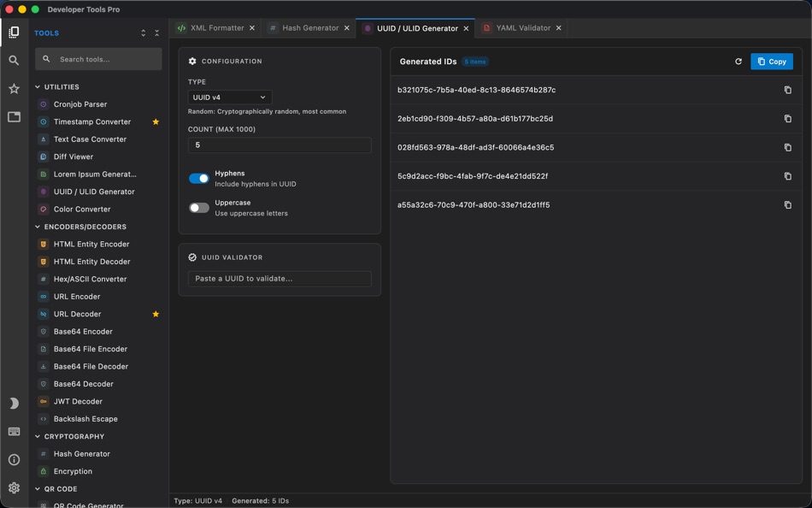Refresh the generated IDs list
The width and height of the screenshot is (812, 508).
(x=738, y=61)
